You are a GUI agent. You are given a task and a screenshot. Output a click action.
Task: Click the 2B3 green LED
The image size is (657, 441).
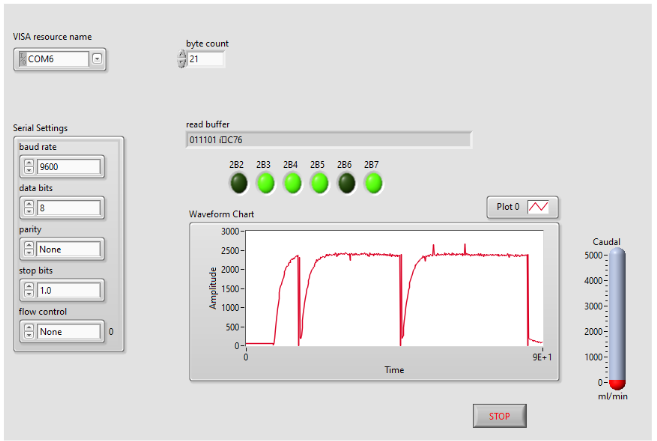click(265, 183)
